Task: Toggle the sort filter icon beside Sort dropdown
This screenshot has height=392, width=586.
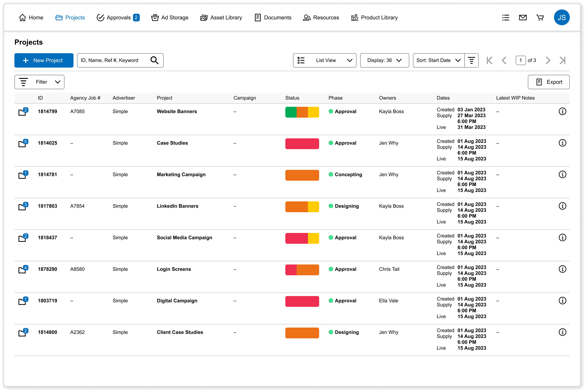Action: (x=471, y=60)
